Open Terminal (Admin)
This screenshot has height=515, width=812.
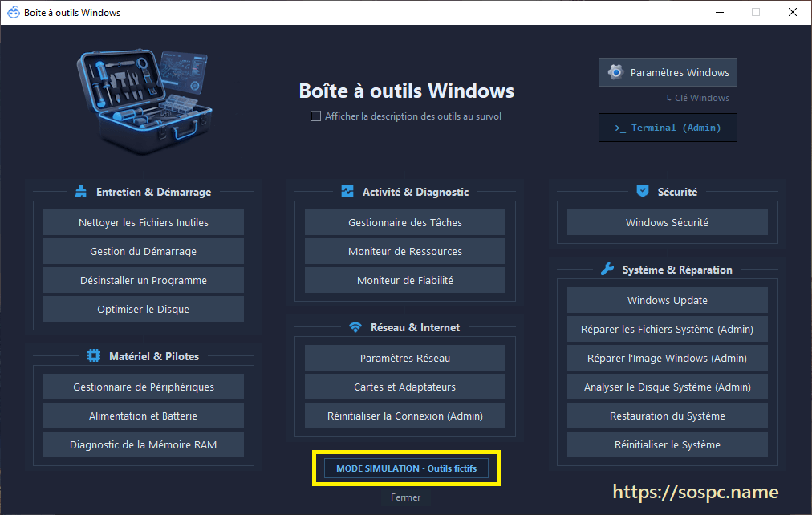pos(668,128)
